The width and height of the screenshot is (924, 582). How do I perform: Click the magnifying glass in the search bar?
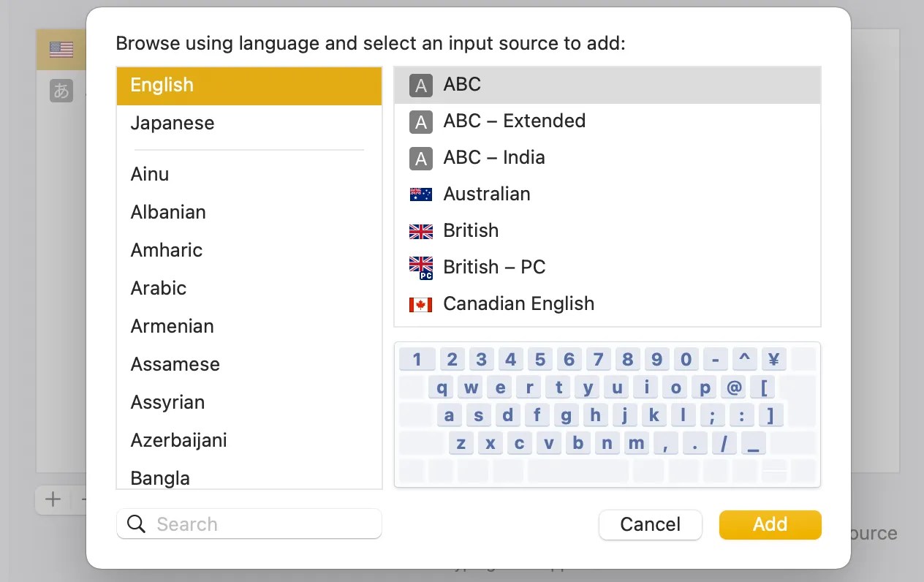tap(136, 524)
